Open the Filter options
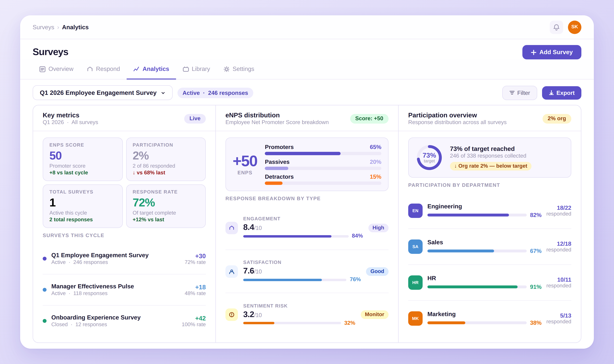This screenshot has height=364, width=614. [x=520, y=93]
